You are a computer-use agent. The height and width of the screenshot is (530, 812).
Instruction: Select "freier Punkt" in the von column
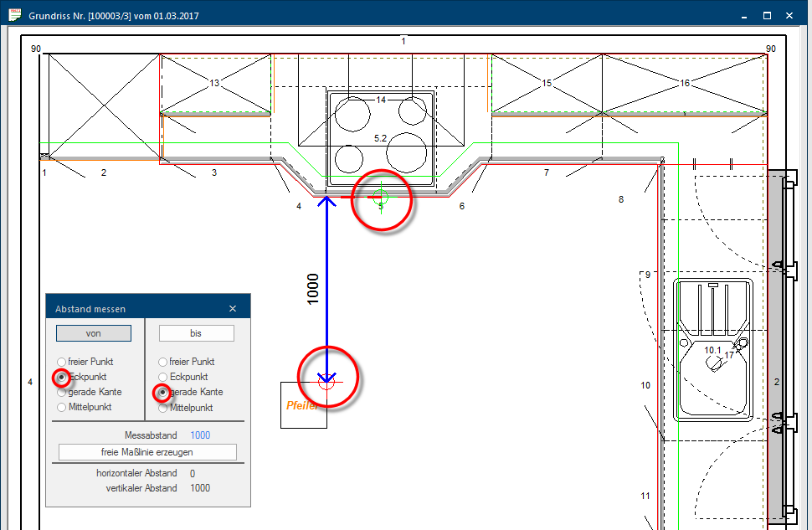[61, 362]
